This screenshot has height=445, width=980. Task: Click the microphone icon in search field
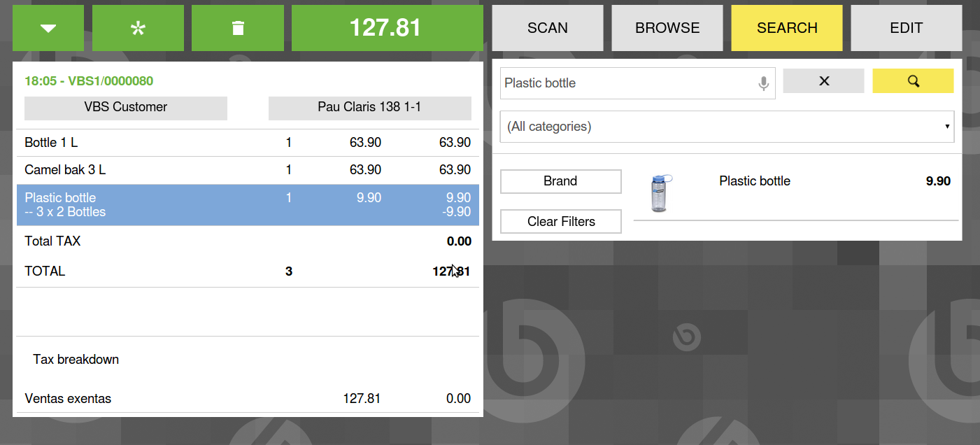point(764,83)
